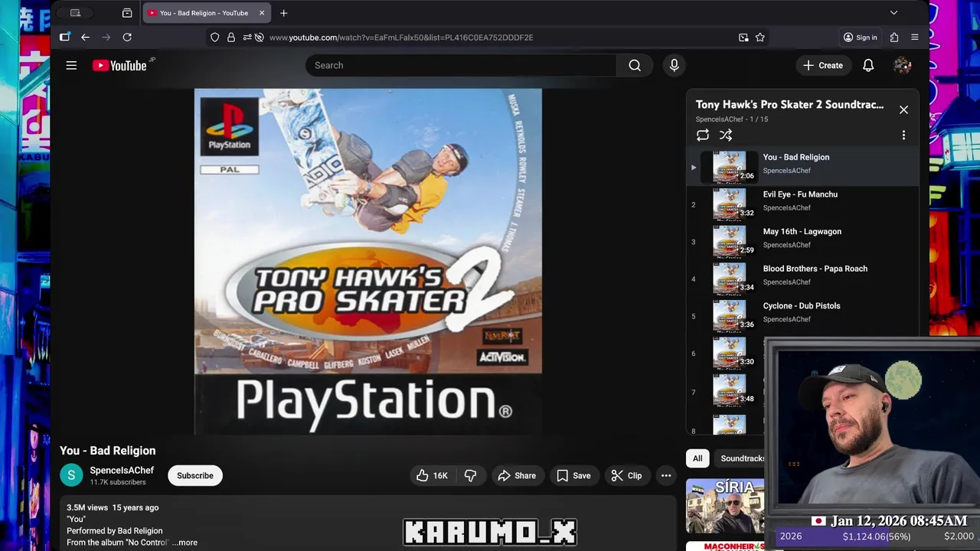Viewport: 980px width, 551px height.
Task: Play May 16th - Lagwagon
Action: (802, 232)
